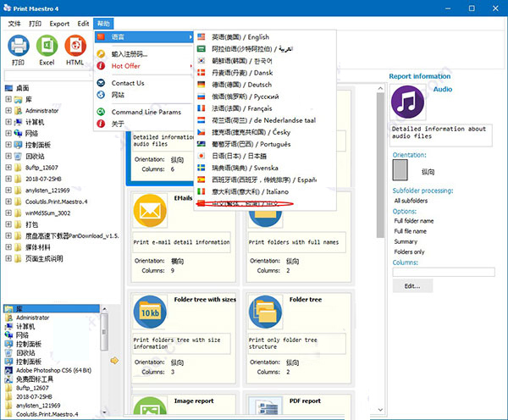The width and height of the screenshot is (508, 420).
Task: Click the lower list scrollbar down arrow
Action: click(x=104, y=412)
